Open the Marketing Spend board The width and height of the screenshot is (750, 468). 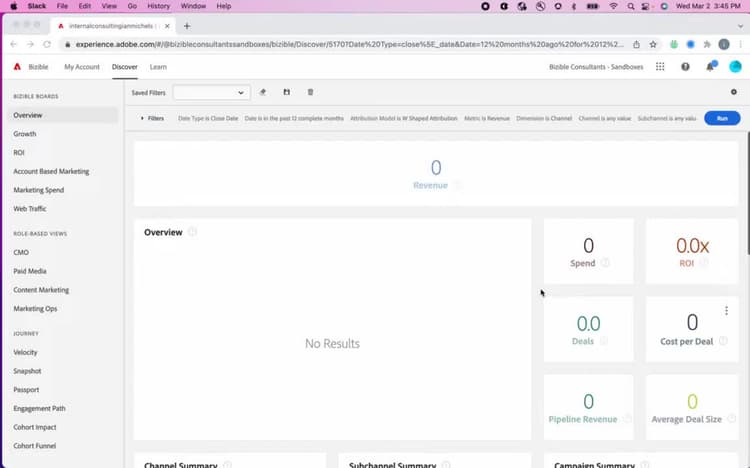point(39,190)
